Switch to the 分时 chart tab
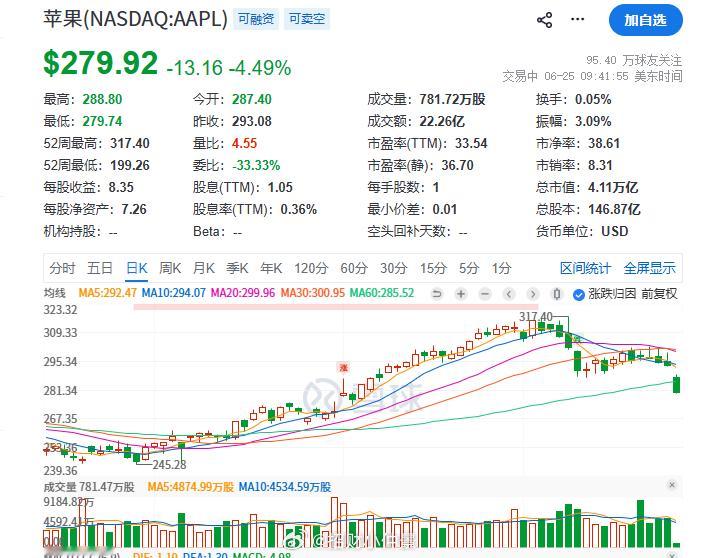The height and width of the screenshot is (558, 702). (x=62, y=268)
